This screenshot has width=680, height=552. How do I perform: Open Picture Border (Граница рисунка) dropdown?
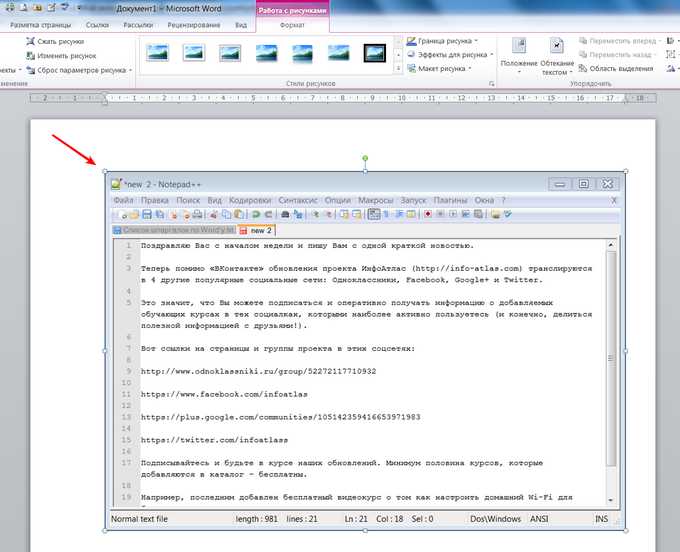(442, 41)
